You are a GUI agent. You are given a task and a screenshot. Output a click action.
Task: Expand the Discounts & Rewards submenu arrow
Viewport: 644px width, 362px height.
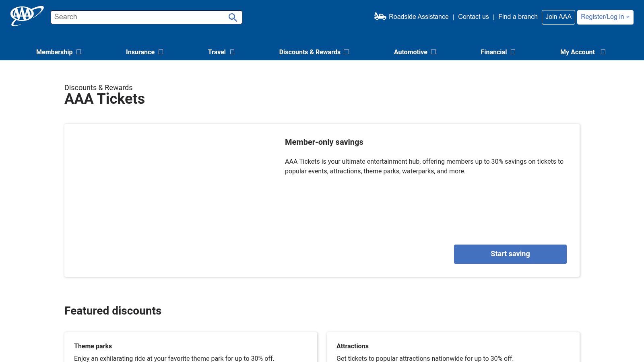click(347, 52)
